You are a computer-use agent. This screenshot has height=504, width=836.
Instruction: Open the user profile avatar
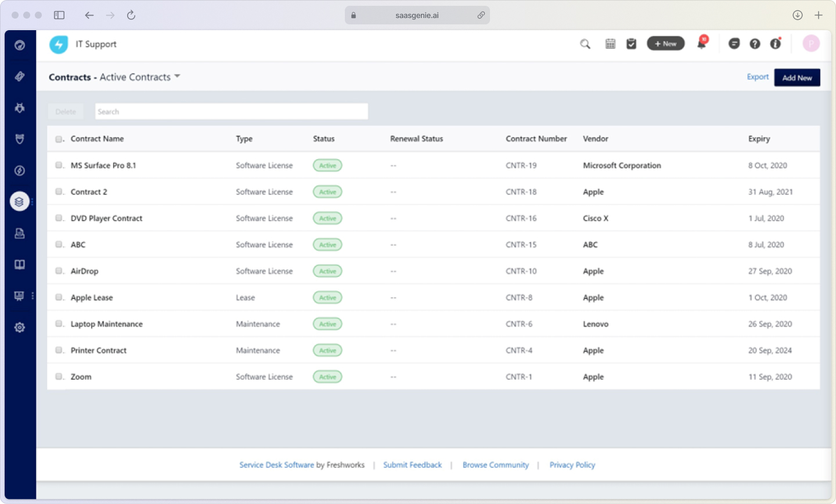[811, 44]
